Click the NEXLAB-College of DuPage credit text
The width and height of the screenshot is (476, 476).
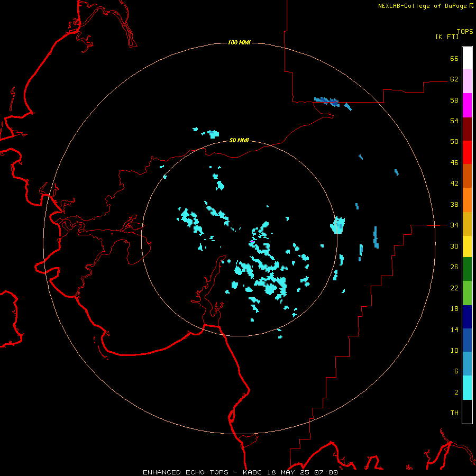tap(422, 6)
